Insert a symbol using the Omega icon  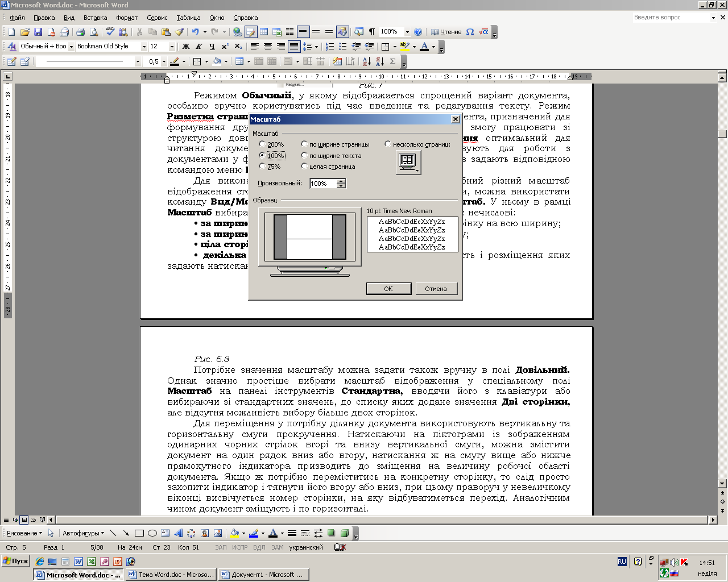[x=470, y=32]
